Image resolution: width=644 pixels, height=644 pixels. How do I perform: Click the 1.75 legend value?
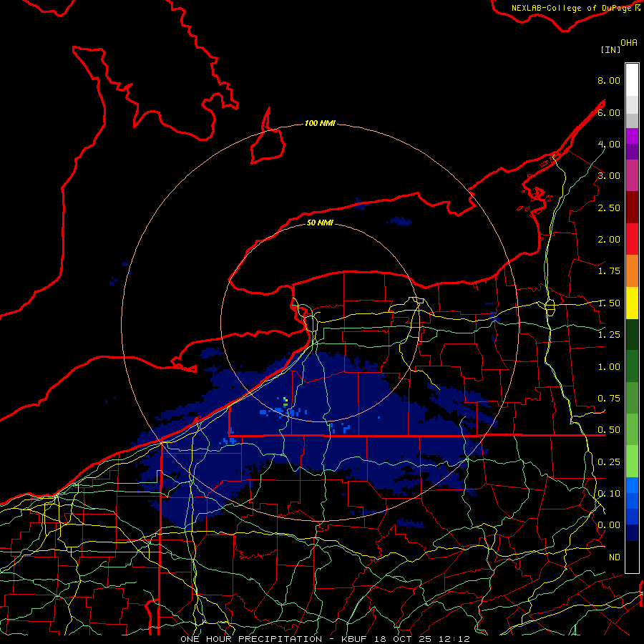609,270
